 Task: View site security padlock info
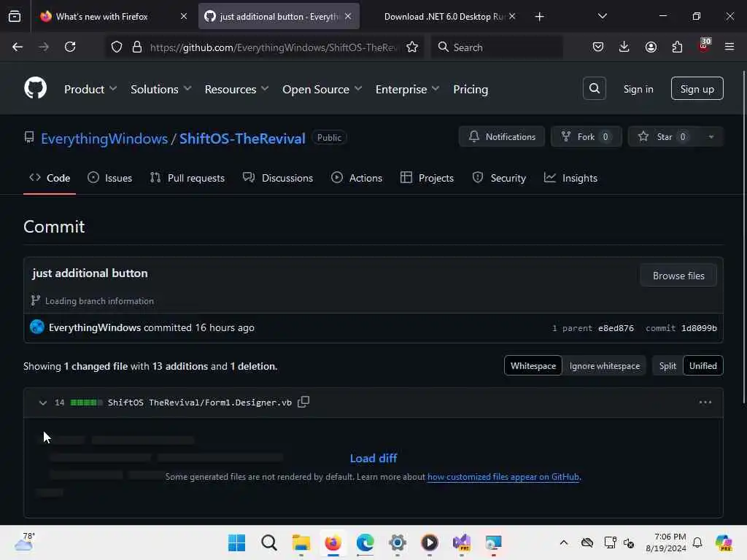click(137, 47)
